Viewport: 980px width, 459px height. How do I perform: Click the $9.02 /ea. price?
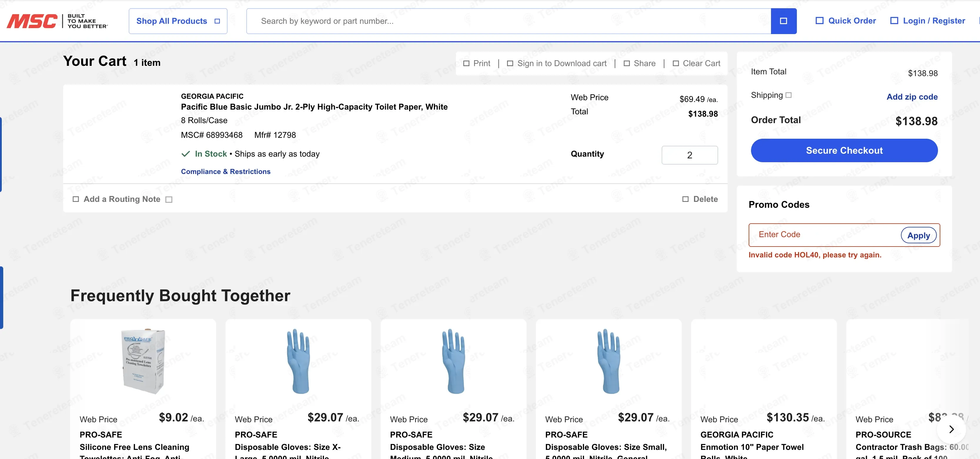[x=181, y=418]
